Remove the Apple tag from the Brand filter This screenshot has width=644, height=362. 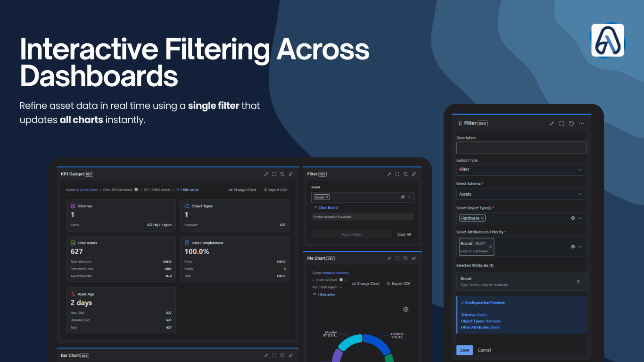327,197
